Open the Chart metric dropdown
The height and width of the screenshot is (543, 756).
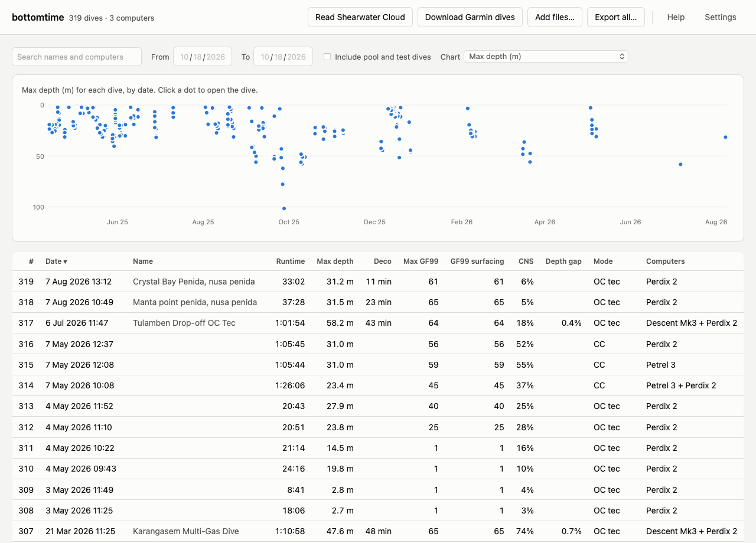click(x=546, y=57)
